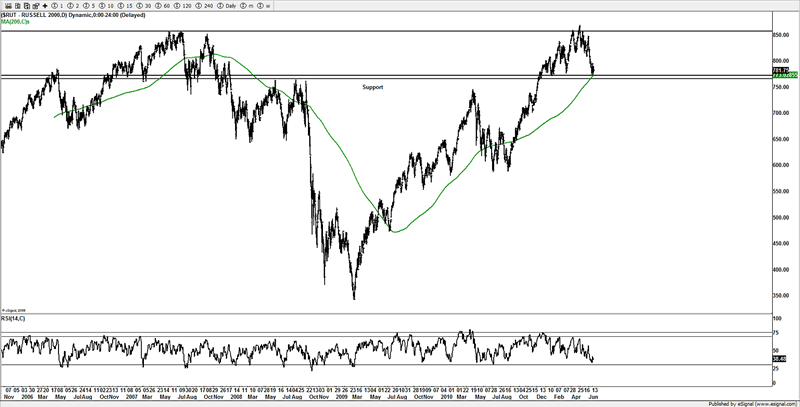
Task: Set chart interval to 15 minutes
Action: (125, 6)
